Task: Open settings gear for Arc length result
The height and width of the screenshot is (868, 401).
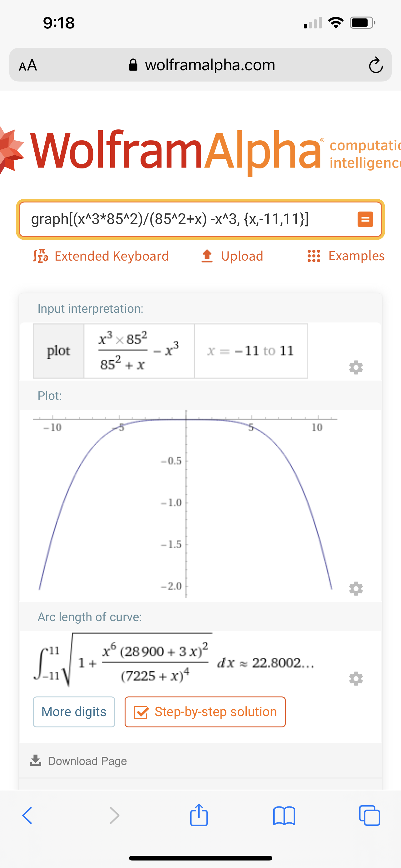Action: (x=356, y=678)
